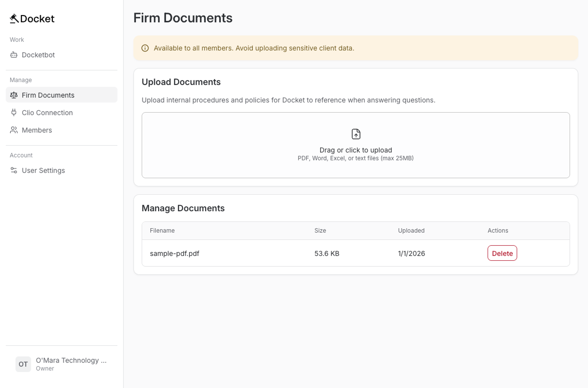Click the drag or click to upload area
This screenshot has width=588, height=388.
click(x=356, y=145)
